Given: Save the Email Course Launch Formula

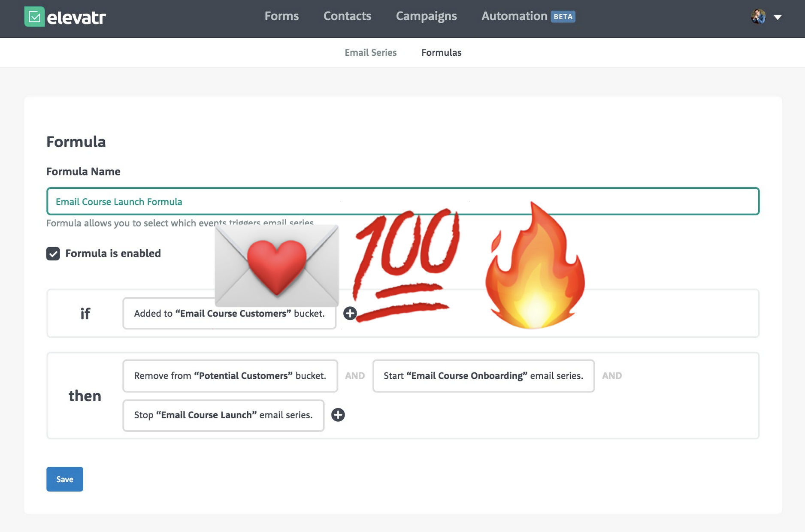Looking at the screenshot, I should (64, 479).
